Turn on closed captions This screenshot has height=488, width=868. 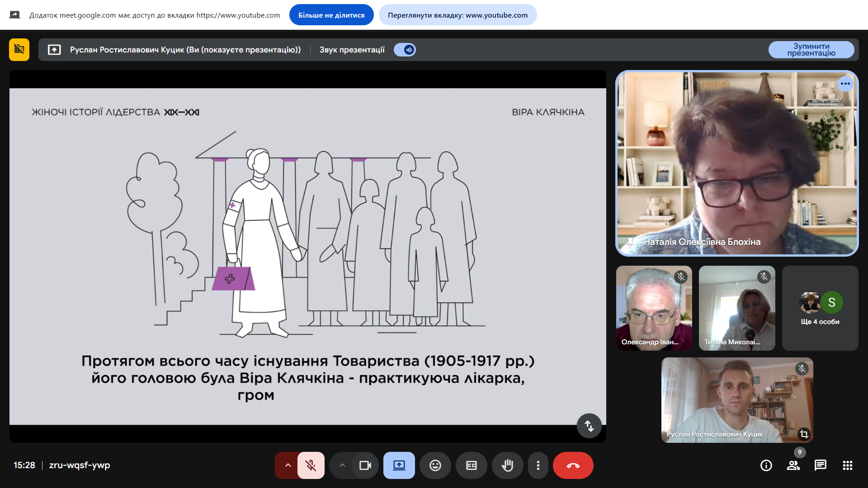pyautogui.click(x=471, y=465)
